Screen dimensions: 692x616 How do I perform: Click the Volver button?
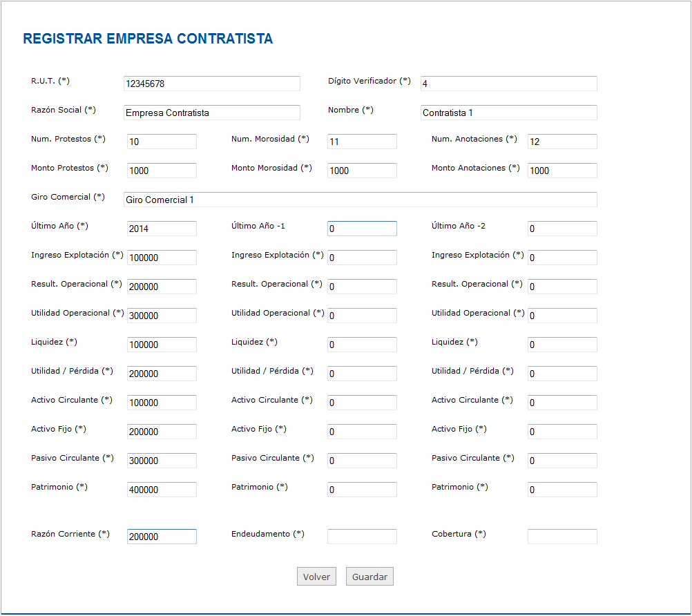(x=316, y=576)
